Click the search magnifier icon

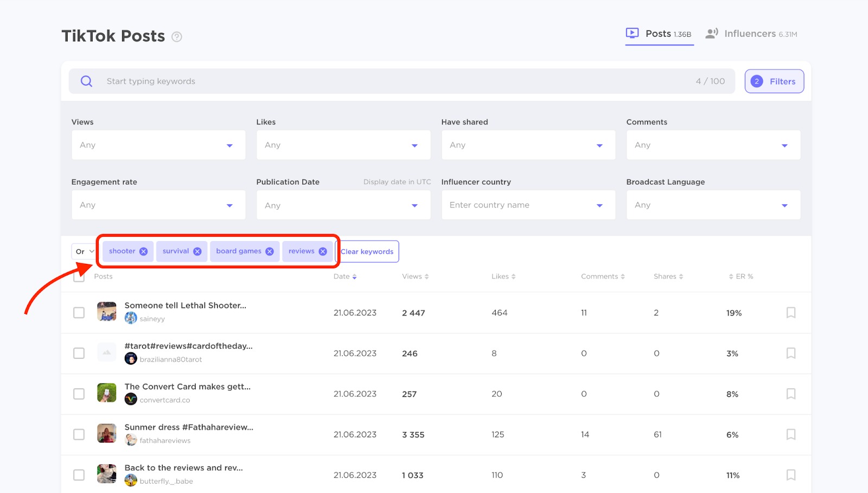point(86,81)
